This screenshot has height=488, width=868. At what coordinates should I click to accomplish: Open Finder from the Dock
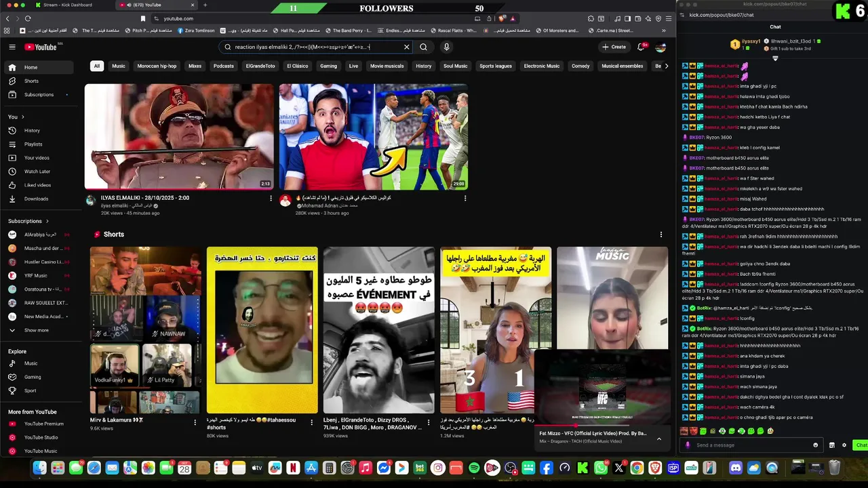pos(39,468)
